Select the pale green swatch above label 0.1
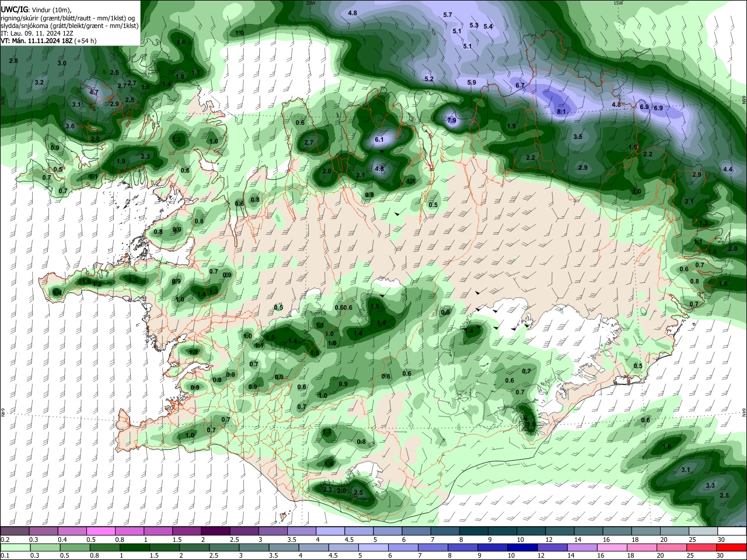Viewport: 747px width, 560px height. point(15,547)
